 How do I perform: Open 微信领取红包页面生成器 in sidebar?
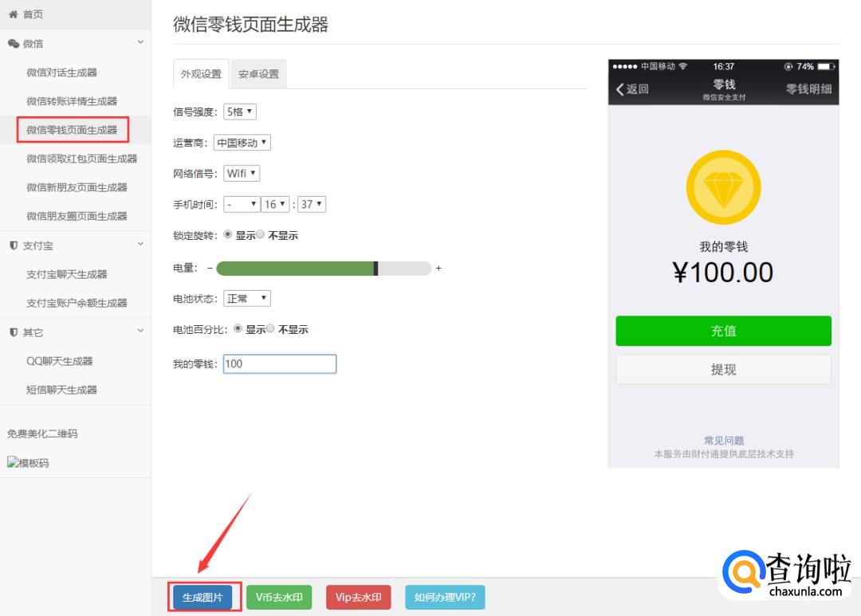[82, 159]
